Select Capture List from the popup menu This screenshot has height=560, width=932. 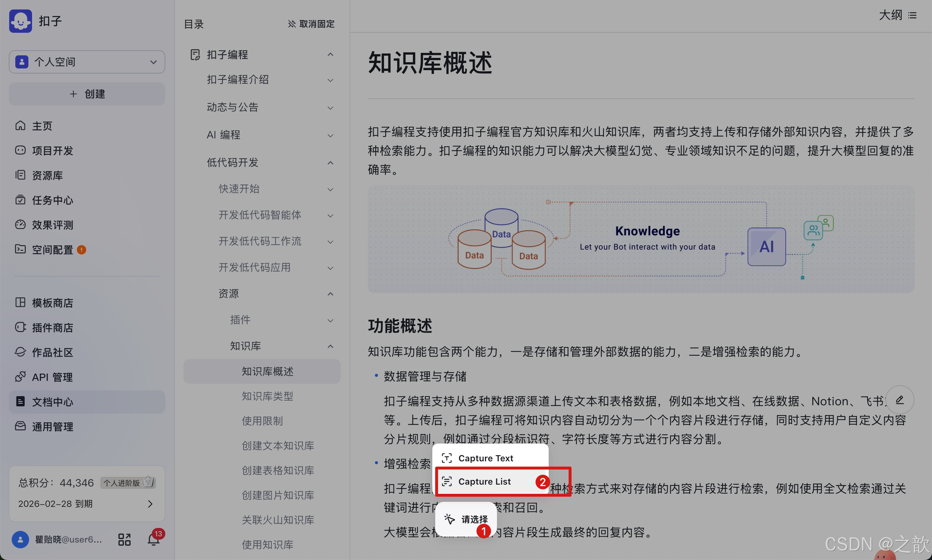pyautogui.click(x=485, y=481)
